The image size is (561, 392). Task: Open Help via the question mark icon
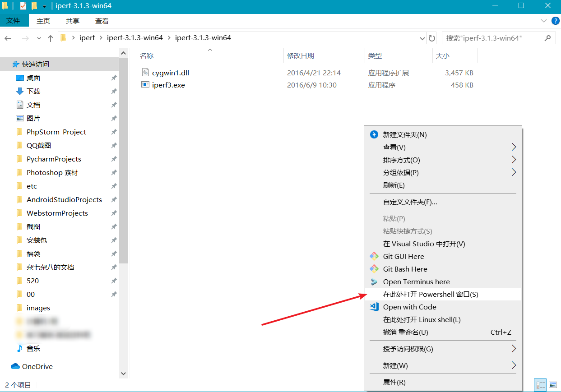(x=555, y=20)
